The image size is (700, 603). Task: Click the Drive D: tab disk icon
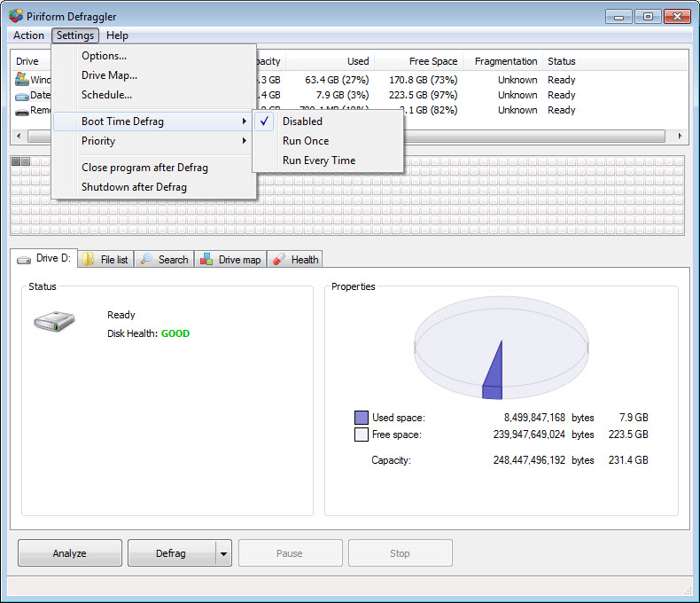tap(24, 260)
